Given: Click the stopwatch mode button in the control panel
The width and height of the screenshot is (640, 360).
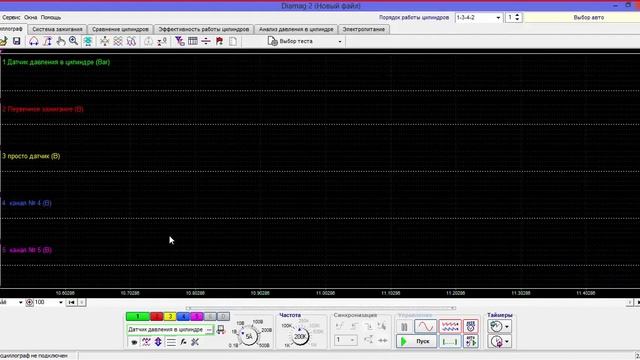Looking at the screenshot, I should click(471, 326).
